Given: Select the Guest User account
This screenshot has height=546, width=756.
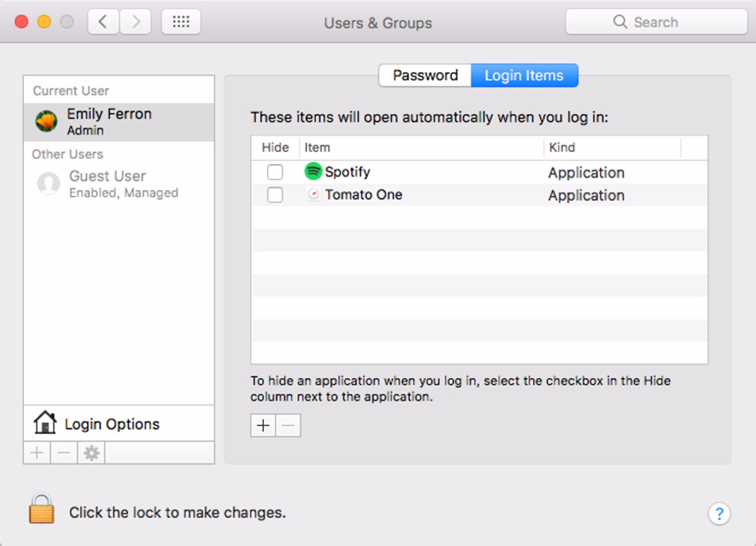Looking at the screenshot, I should 107,183.
